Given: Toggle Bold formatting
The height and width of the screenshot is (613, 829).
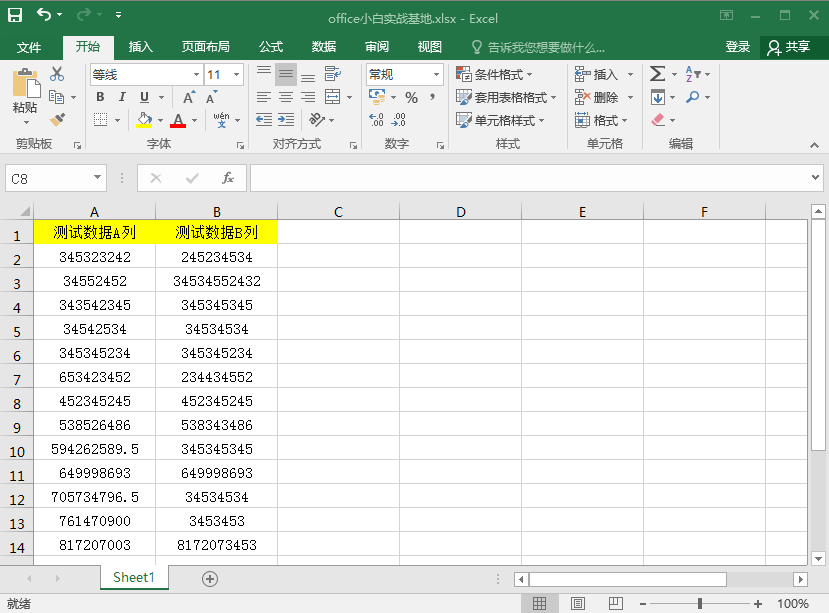Looking at the screenshot, I should click(100, 97).
